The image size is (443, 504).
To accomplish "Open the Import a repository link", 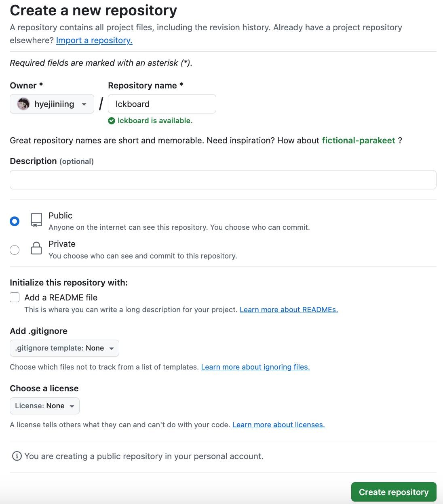I will [94, 40].
